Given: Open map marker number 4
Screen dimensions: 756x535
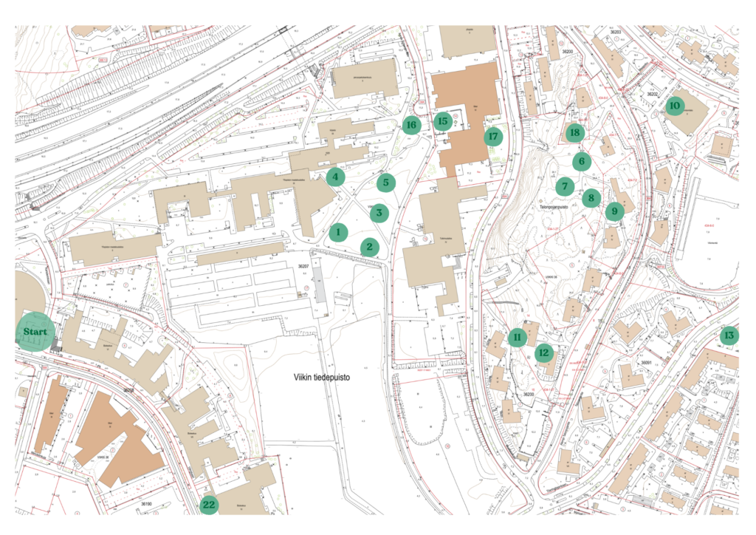Looking at the screenshot, I should point(335,177).
